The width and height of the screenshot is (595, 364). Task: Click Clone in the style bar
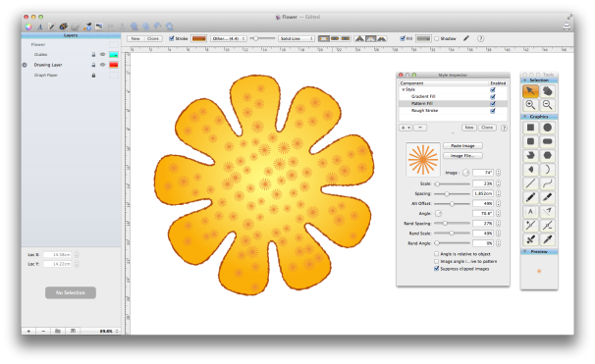(153, 38)
